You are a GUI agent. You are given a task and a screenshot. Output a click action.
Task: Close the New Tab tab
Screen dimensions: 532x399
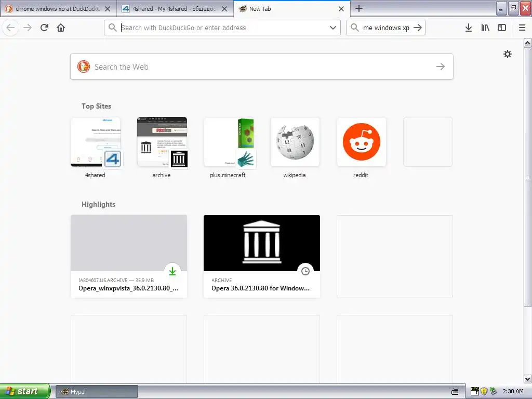[341, 9]
